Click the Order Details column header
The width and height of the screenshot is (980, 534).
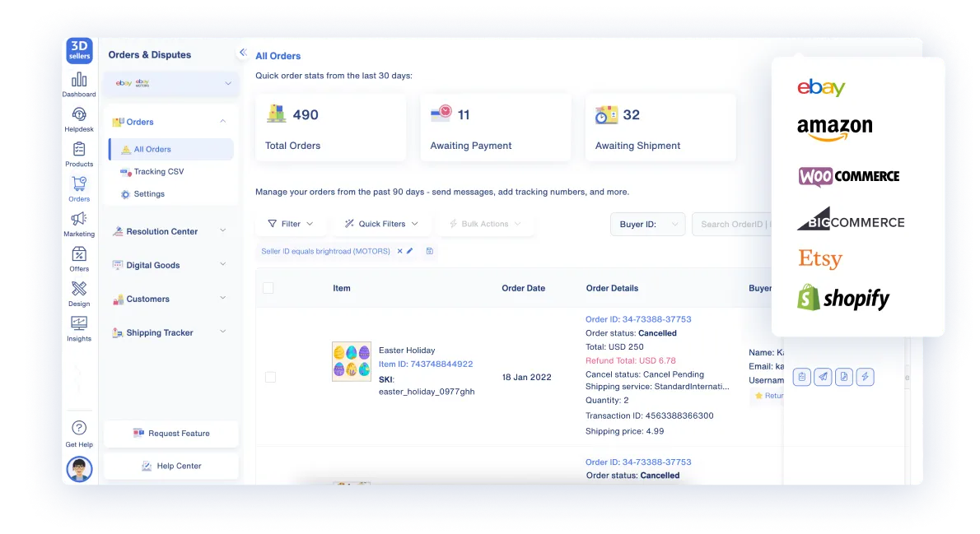[612, 288]
